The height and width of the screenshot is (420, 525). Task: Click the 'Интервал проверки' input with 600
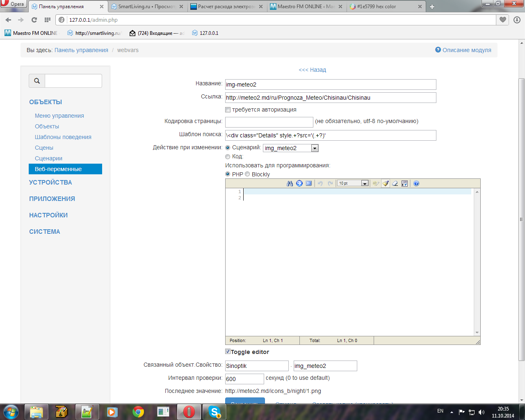tap(244, 379)
